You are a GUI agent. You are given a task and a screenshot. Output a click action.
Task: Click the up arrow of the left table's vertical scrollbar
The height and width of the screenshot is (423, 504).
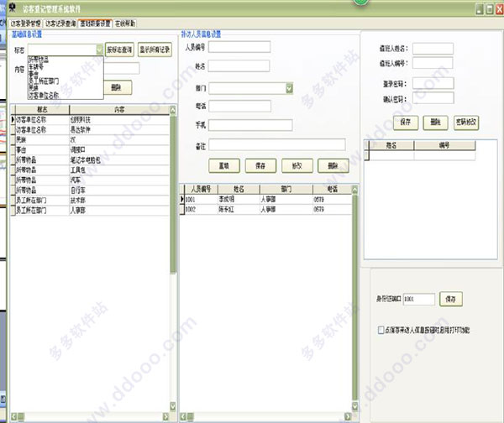tap(173, 110)
